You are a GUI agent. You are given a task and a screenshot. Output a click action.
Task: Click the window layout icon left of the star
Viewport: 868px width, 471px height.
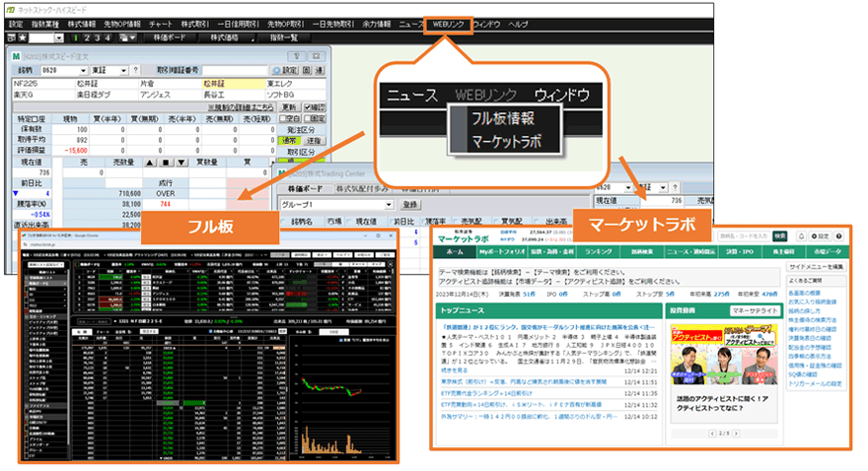(x=12, y=37)
